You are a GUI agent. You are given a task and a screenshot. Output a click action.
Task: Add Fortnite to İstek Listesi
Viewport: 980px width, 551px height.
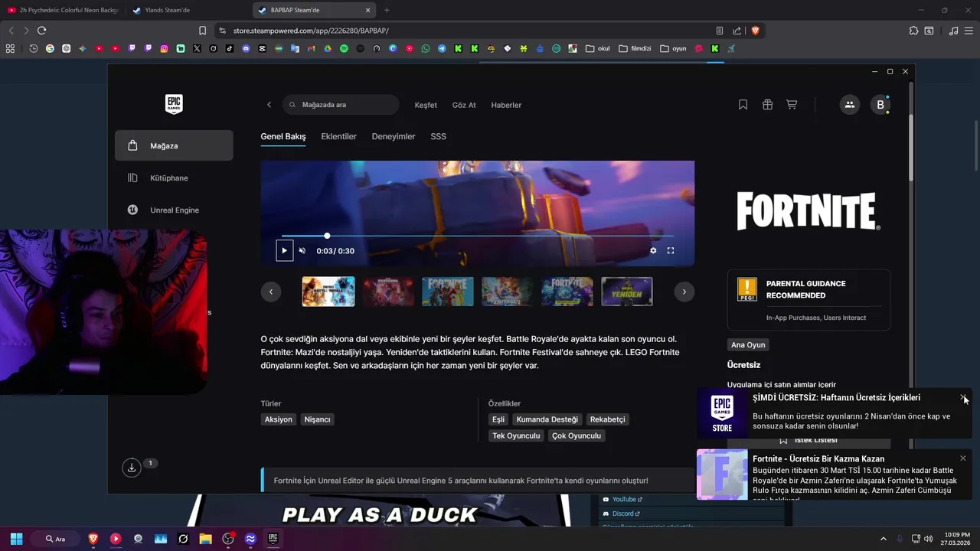808,440
